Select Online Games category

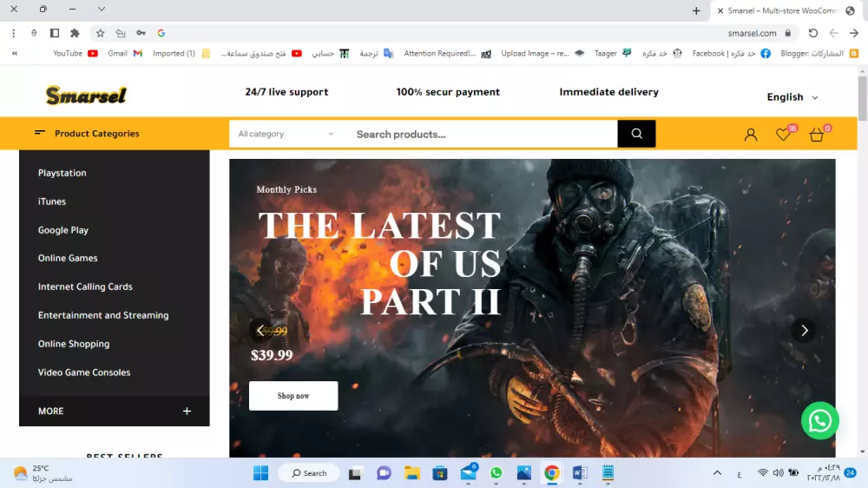(68, 258)
